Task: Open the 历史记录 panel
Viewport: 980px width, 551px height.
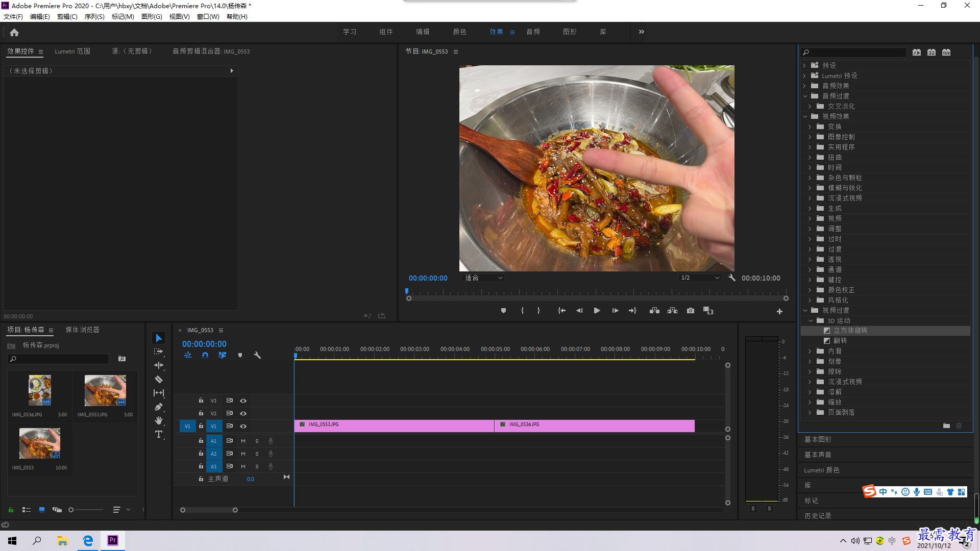Action: coord(818,516)
